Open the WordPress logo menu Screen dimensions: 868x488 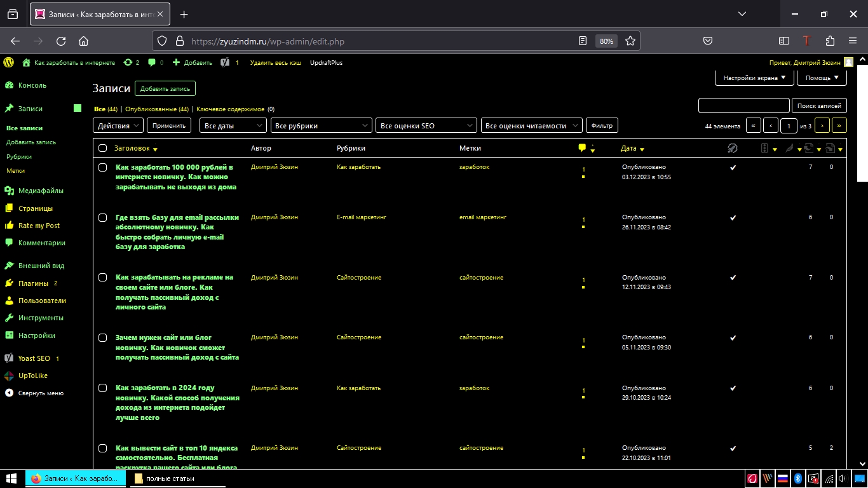[x=9, y=62]
